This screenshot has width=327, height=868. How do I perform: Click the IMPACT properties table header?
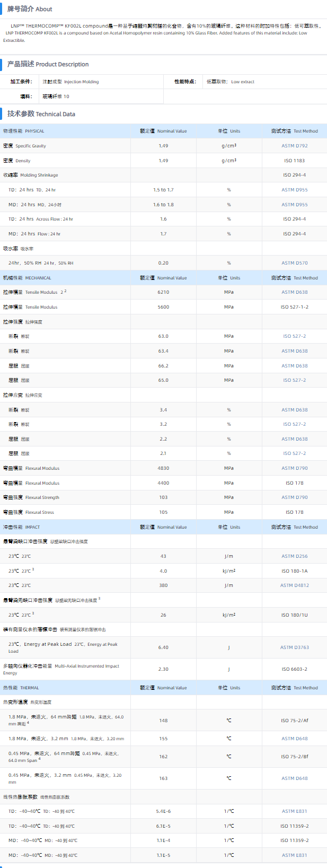(22, 527)
